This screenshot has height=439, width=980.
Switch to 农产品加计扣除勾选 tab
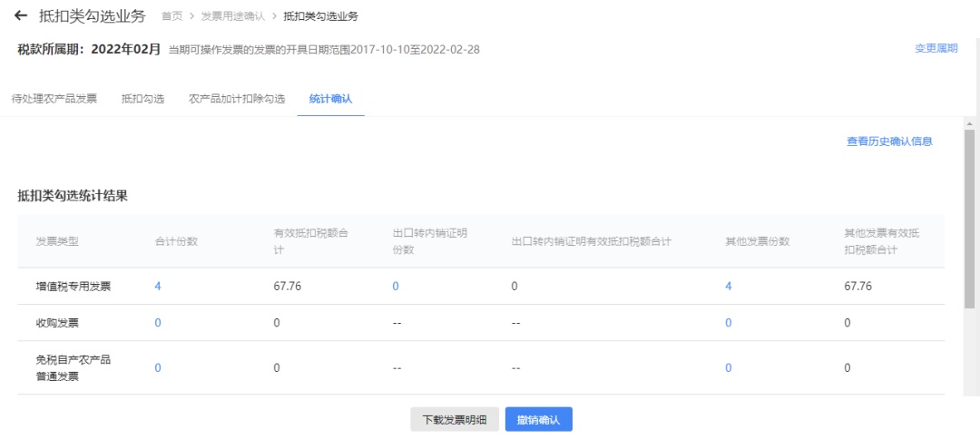click(x=237, y=99)
